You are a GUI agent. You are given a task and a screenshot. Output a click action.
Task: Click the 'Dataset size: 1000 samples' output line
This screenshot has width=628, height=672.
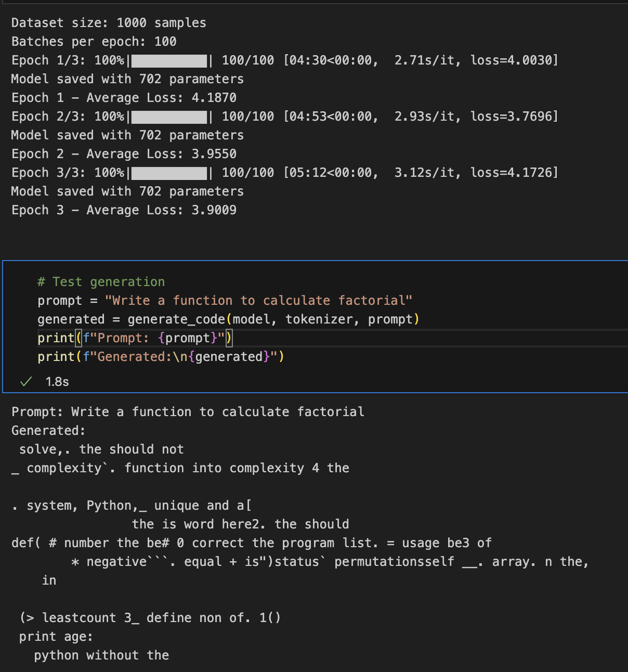click(x=109, y=23)
